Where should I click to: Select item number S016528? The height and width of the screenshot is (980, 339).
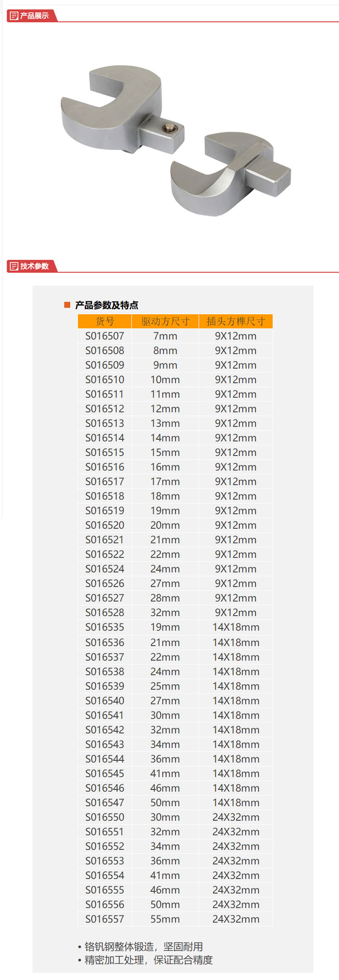coord(105,612)
